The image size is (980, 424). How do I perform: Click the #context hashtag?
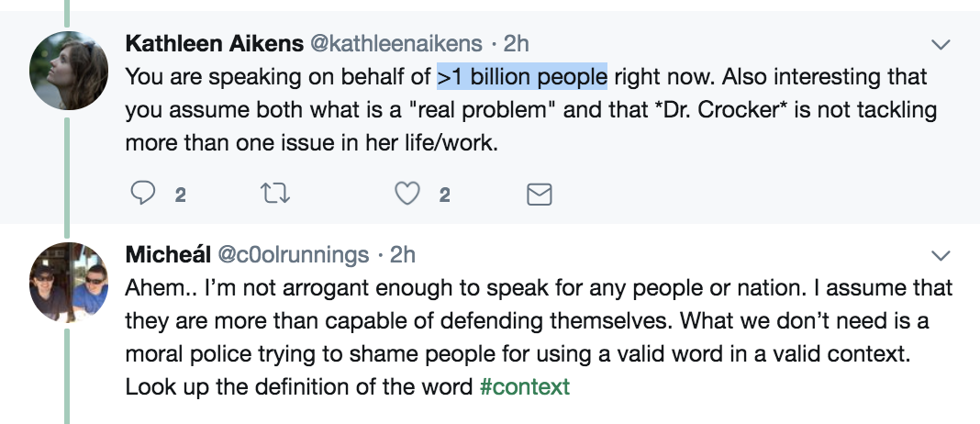[524, 386]
